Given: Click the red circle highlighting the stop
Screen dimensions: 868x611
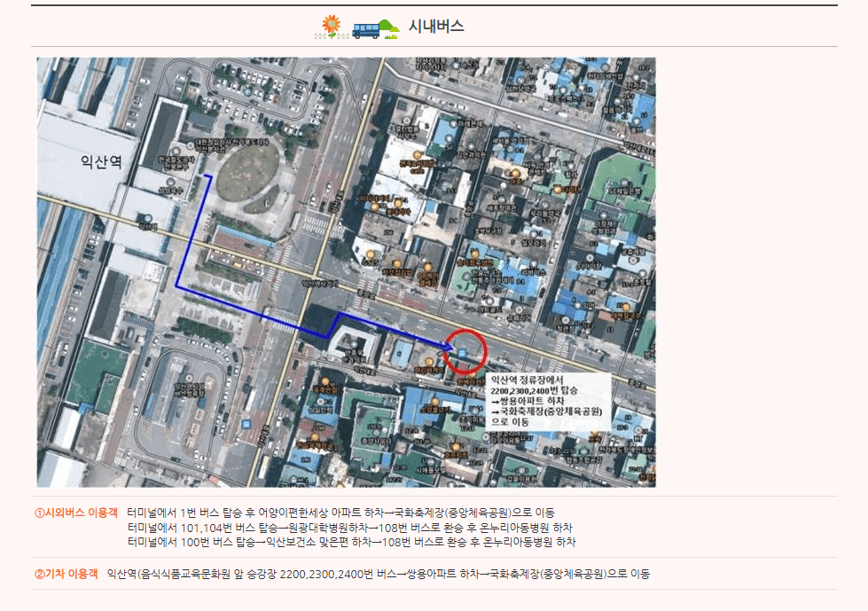Looking at the screenshot, I should pyautogui.click(x=466, y=350).
